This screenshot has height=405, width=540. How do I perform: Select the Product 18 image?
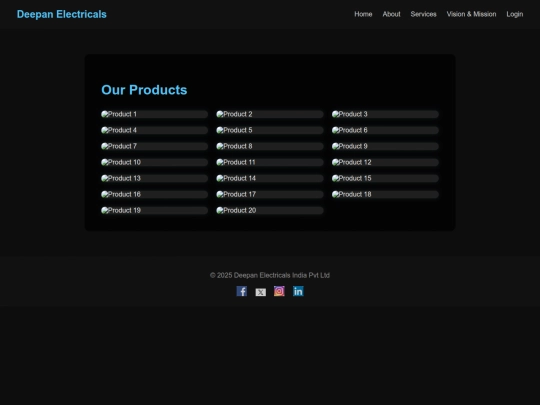coord(385,194)
